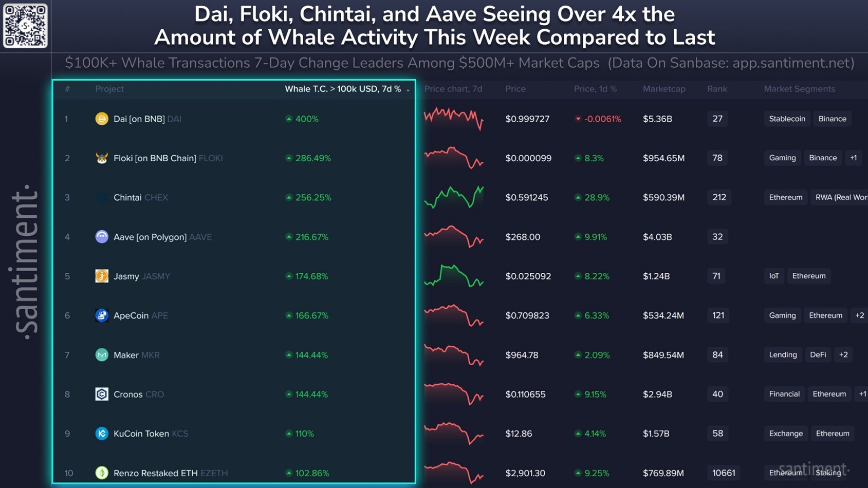Click the Cronos hexagon icon
The height and width of the screenshot is (488, 868).
click(x=102, y=394)
